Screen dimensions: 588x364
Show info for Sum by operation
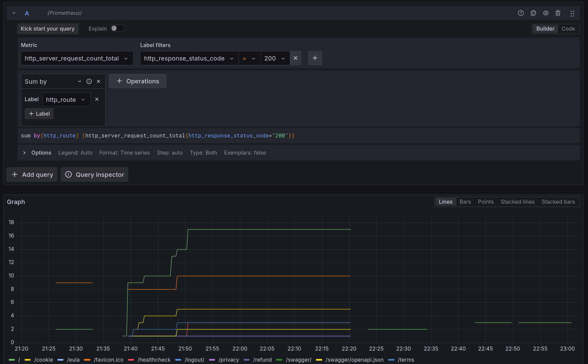(x=89, y=81)
